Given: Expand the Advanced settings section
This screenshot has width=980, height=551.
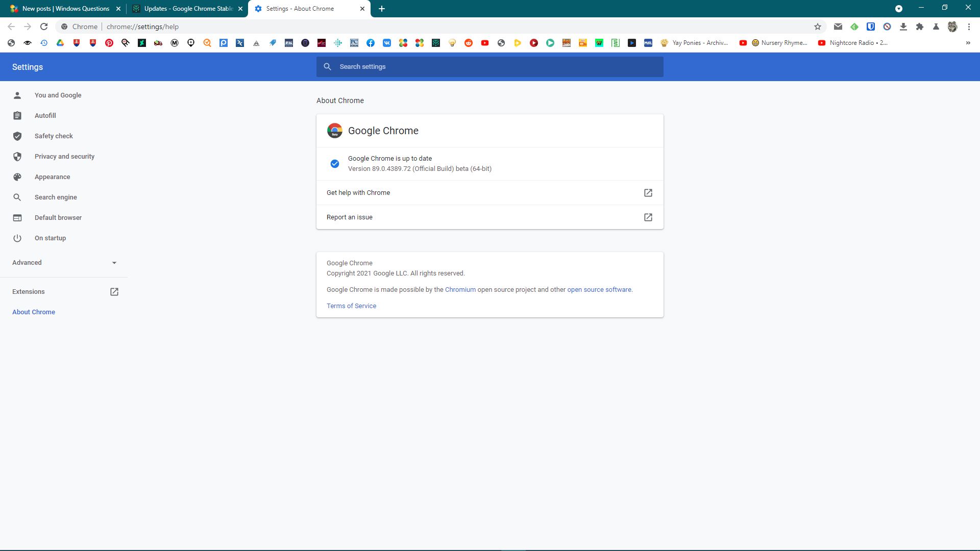Looking at the screenshot, I should (64, 263).
